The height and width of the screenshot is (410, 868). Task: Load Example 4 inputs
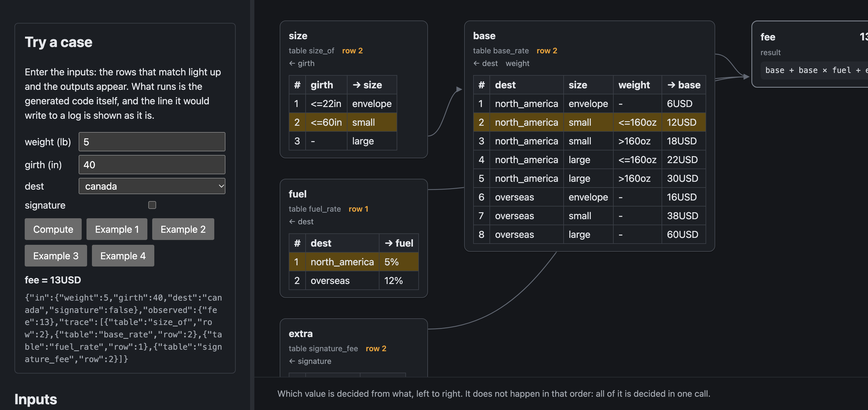pos(123,256)
